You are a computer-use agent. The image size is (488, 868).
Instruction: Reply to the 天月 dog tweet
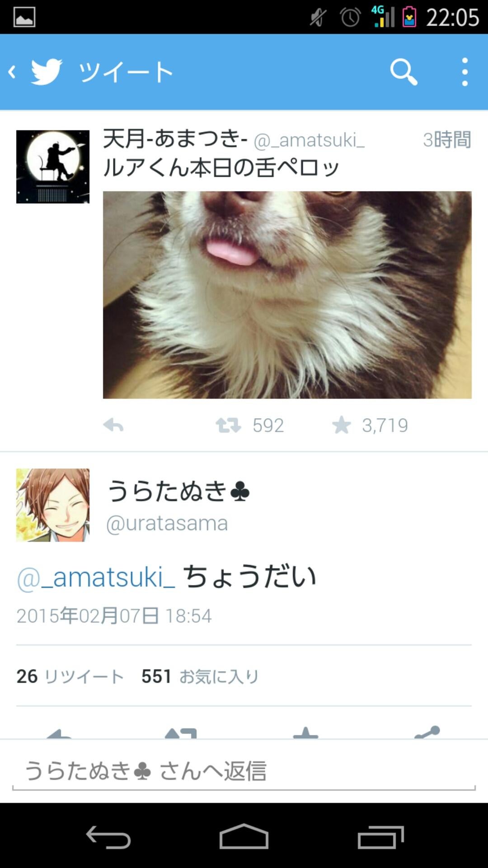(x=113, y=425)
